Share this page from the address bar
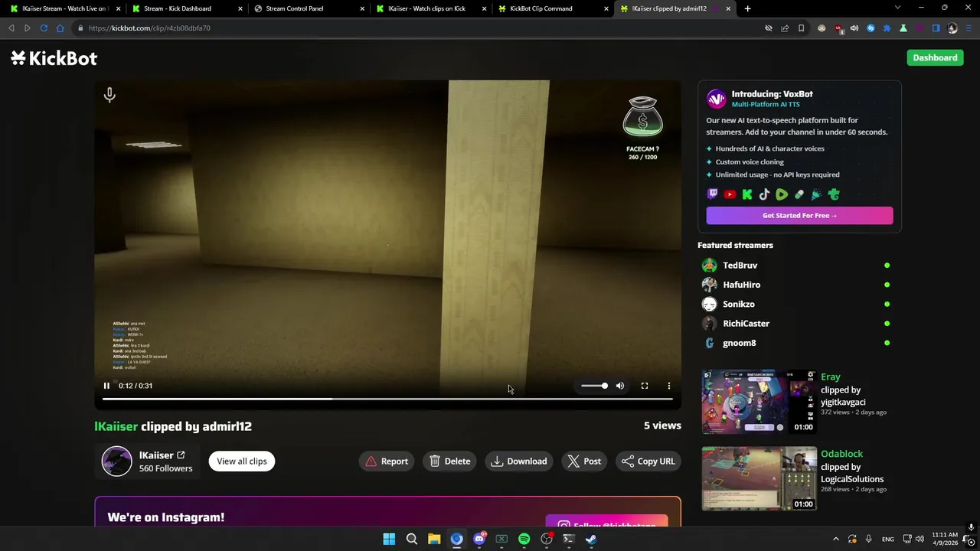This screenshot has width=980, height=551. (785, 28)
